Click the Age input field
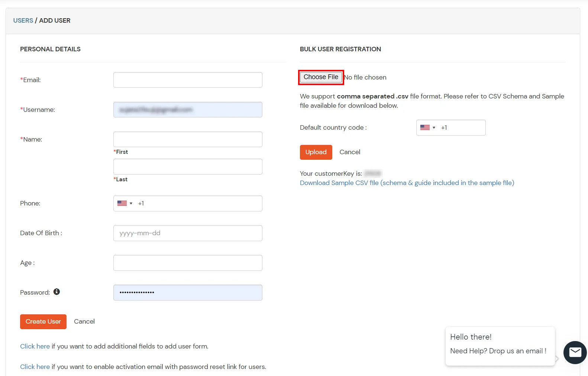588x376 pixels. click(188, 263)
